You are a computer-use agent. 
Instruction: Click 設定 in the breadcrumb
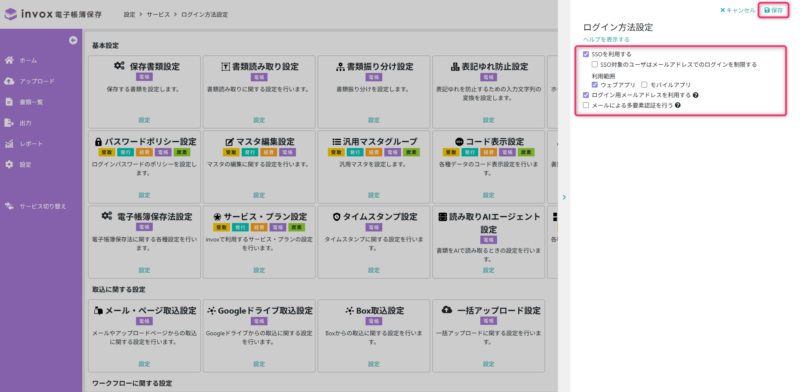pyautogui.click(x=129, y=15)
